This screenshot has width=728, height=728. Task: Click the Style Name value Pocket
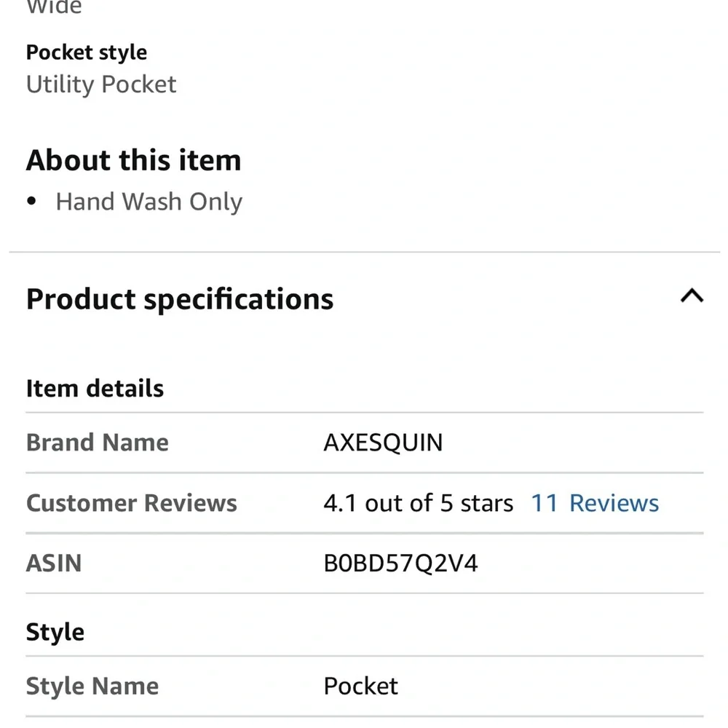360,685
